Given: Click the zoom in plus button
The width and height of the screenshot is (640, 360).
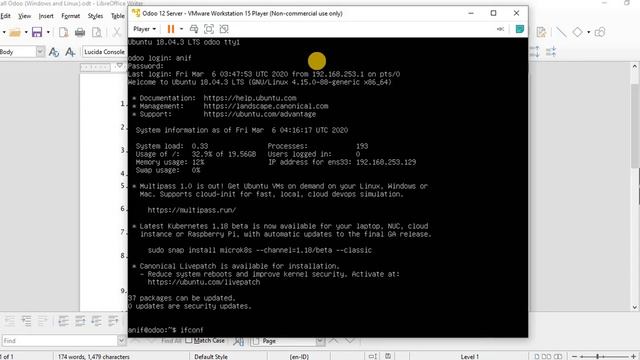Looking at the screenshot, I should point(633,356).
